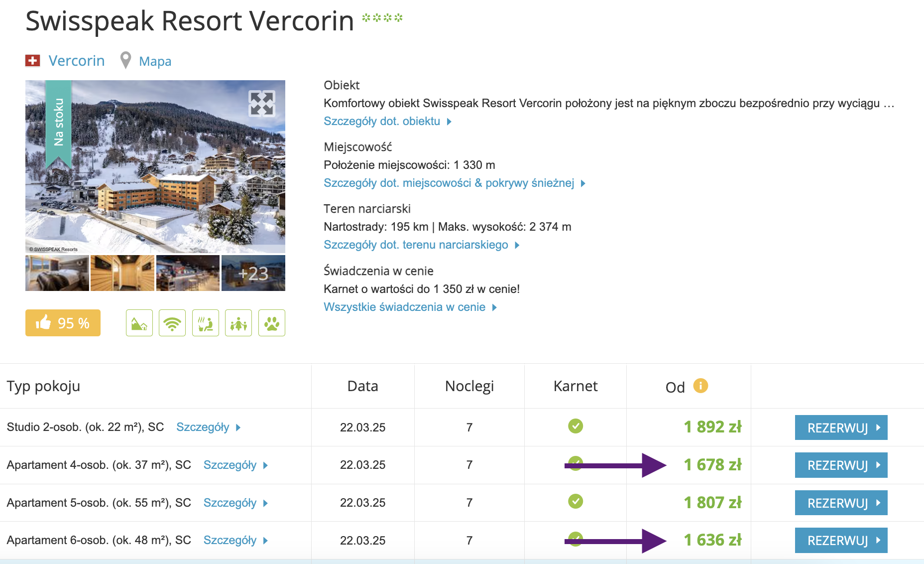Click REZERWUJ for Apartament 6-osob. at 1 636 zł
The width and height of the screenshot is (924, 564).
coord(841,540)
